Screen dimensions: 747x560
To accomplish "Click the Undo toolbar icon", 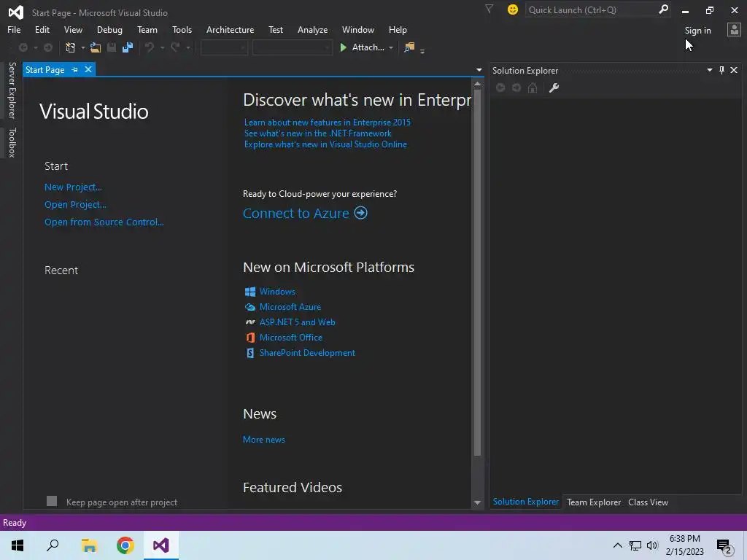I will (x=150, y=47).
